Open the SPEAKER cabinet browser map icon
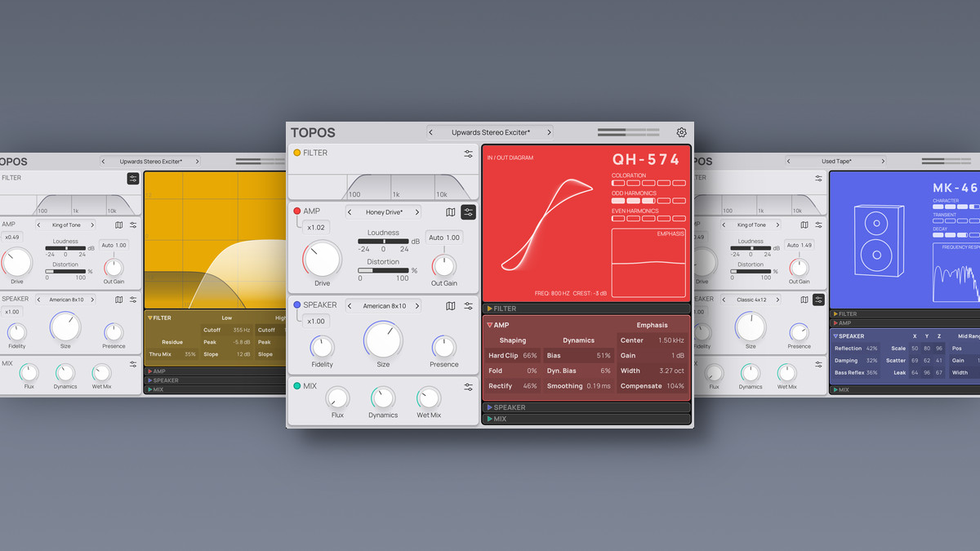 tap(451, 304)
